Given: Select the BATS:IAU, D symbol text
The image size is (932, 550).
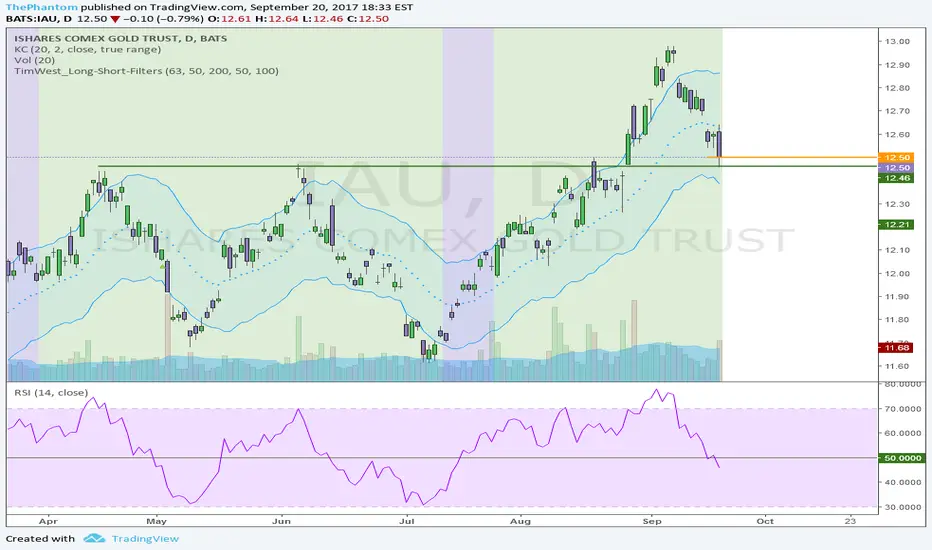Looking at the screenshot, I should [x=39, y=18].
